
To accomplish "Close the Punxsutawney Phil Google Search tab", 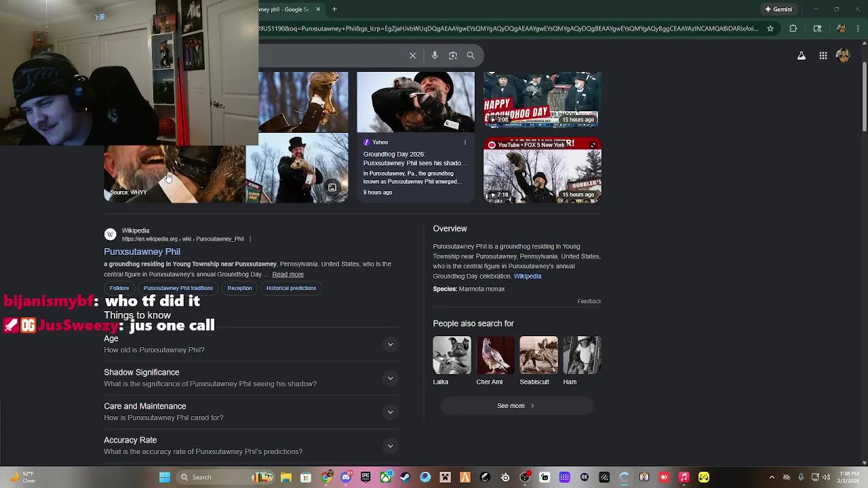I will click(x=317, y=9).
